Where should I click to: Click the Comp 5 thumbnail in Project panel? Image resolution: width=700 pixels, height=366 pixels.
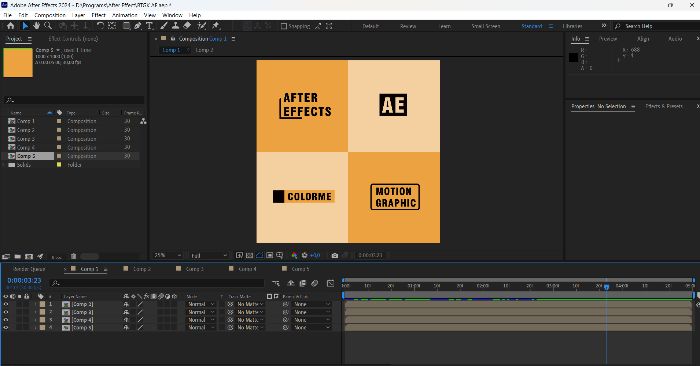pyautogui.click(x=18, y=62)
